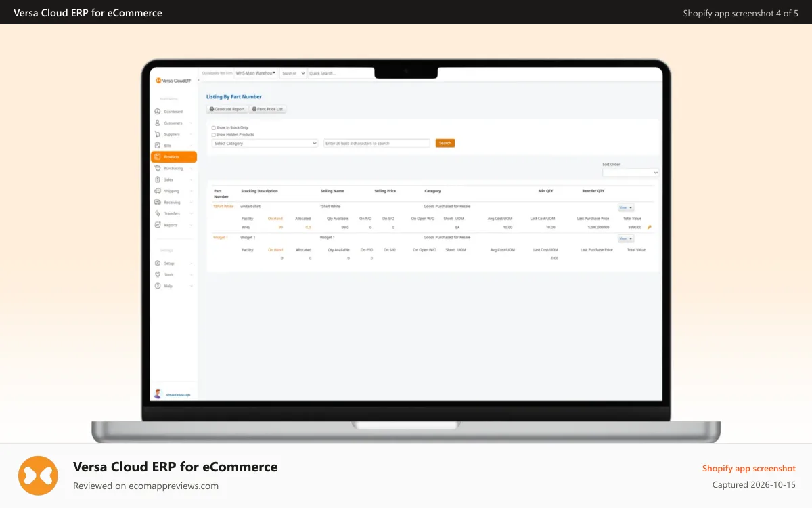Viewport: 812px width, 508px height.
Task: Click the Shipping truck icon
Action: click(x=158, y=191)
